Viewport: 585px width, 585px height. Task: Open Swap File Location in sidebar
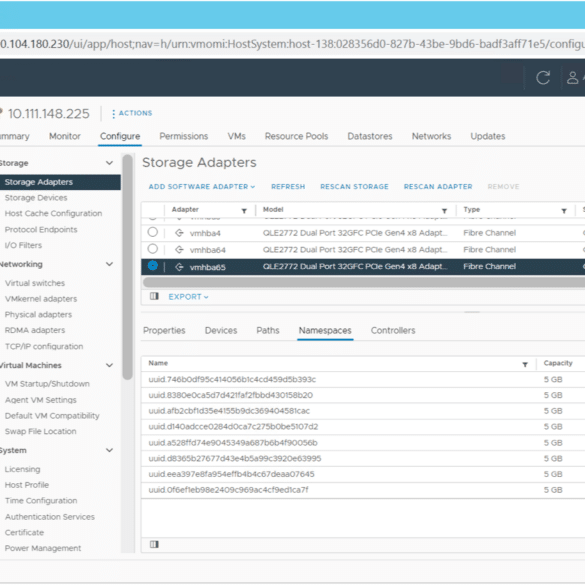pyautogui.click(x=40, y=431)
